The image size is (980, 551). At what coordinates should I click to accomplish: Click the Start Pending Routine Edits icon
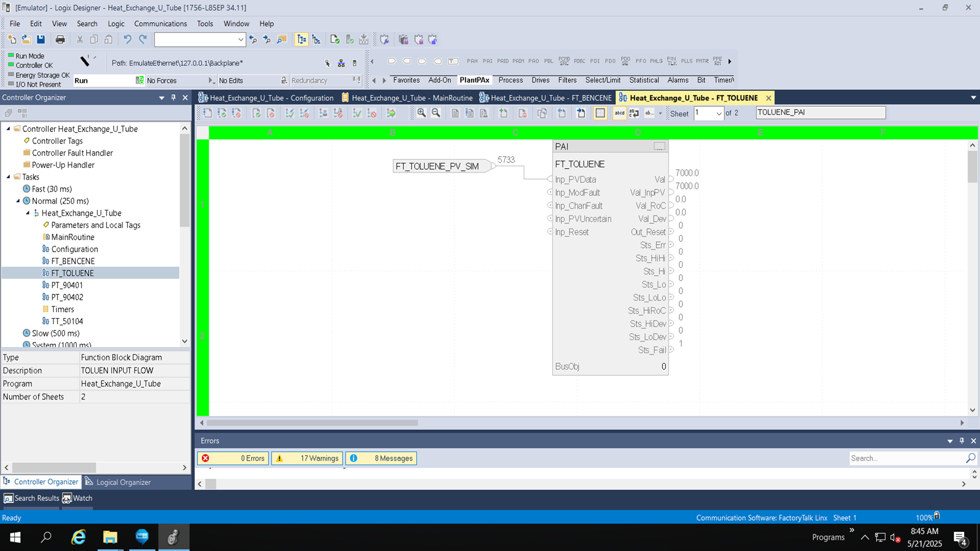[x=207, y=113]
